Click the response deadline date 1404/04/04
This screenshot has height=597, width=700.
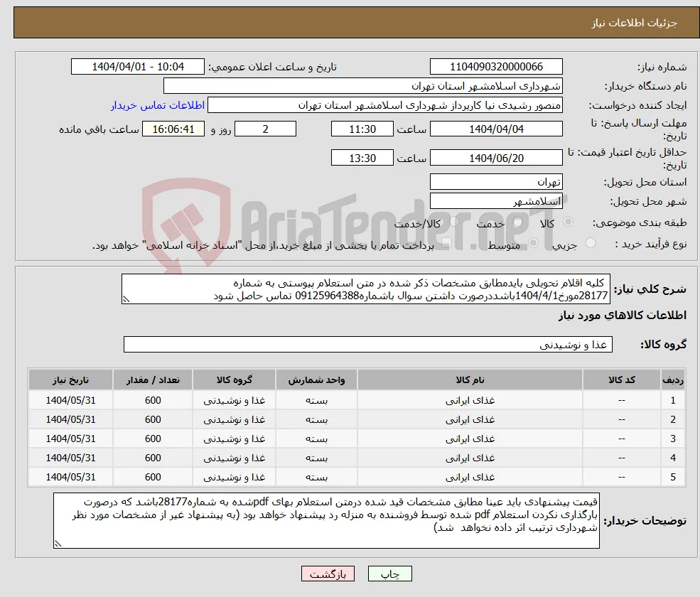pos(496,129)
